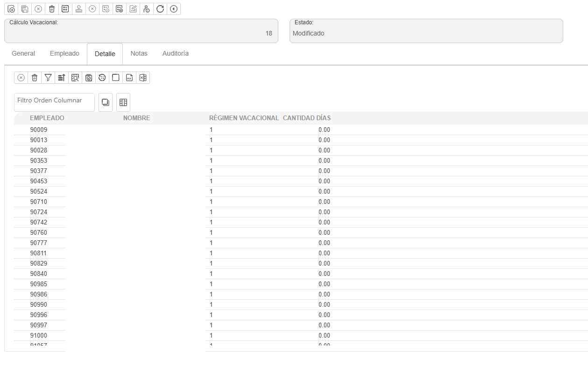Export detail grid to Excel

coord(143,78)
